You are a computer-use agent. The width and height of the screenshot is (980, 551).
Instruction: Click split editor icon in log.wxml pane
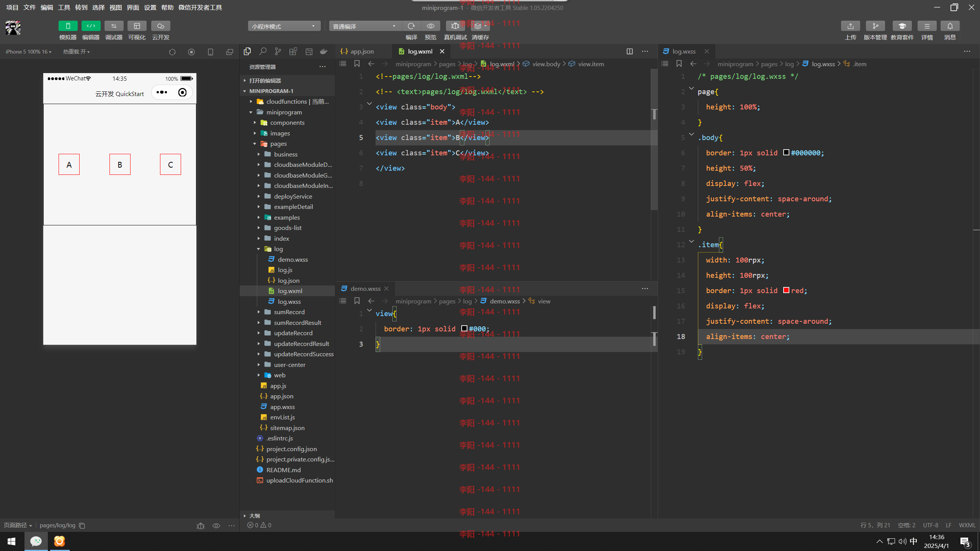(630, 51)
